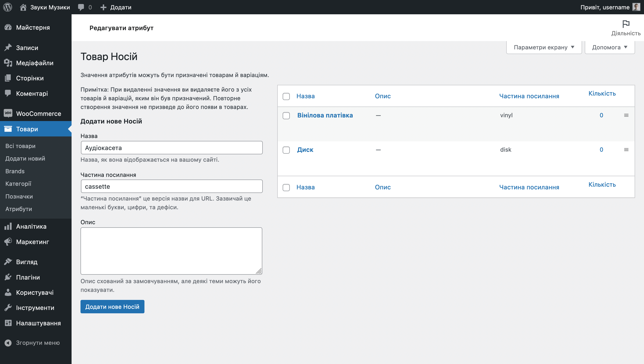Viewport: 644px width, 364px height.
Task: Click the Аналітика bar chart icon
Action: (8, 226)
